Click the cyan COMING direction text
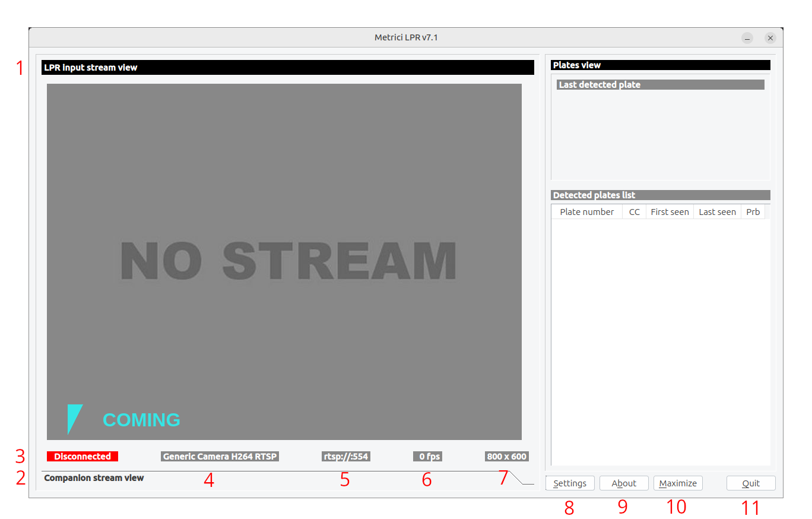 coord(141,420)
